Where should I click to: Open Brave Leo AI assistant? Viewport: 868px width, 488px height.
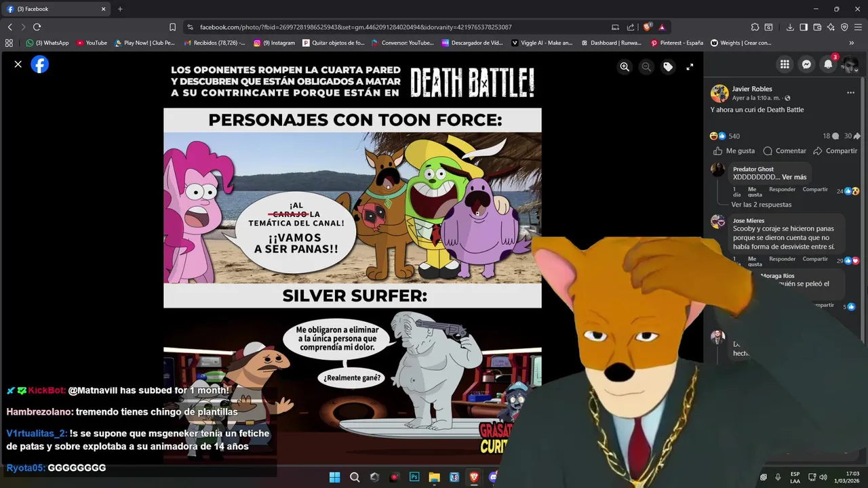831,27
